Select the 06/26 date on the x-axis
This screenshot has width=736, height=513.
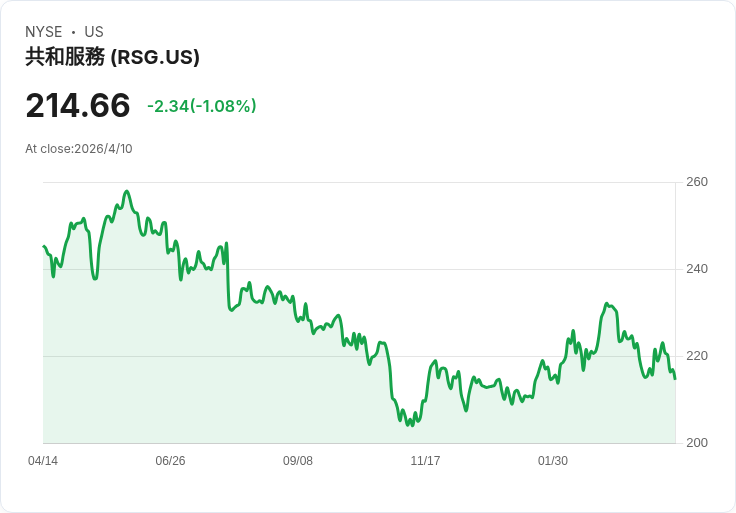170,461
